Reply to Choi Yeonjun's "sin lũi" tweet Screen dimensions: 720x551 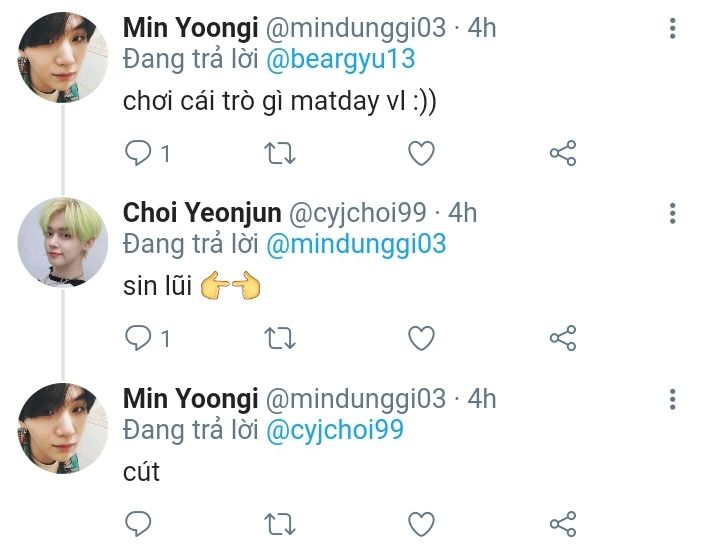click(137, 338)
